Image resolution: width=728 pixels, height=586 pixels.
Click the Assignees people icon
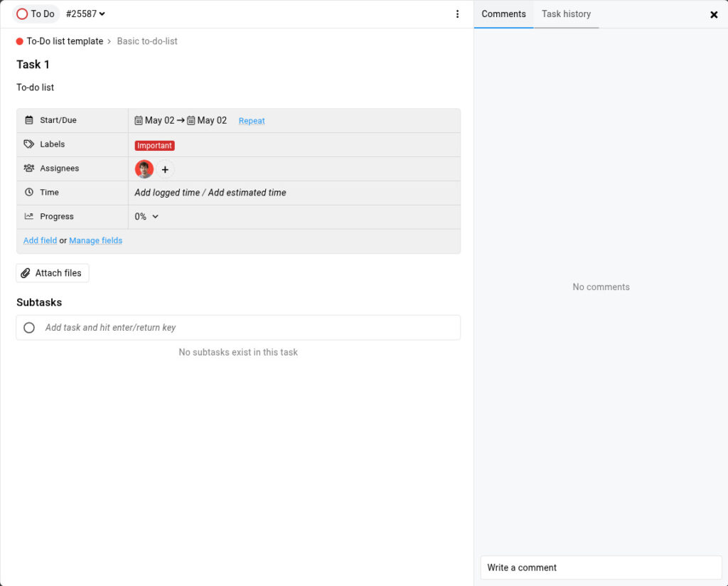tap(28, 168)
